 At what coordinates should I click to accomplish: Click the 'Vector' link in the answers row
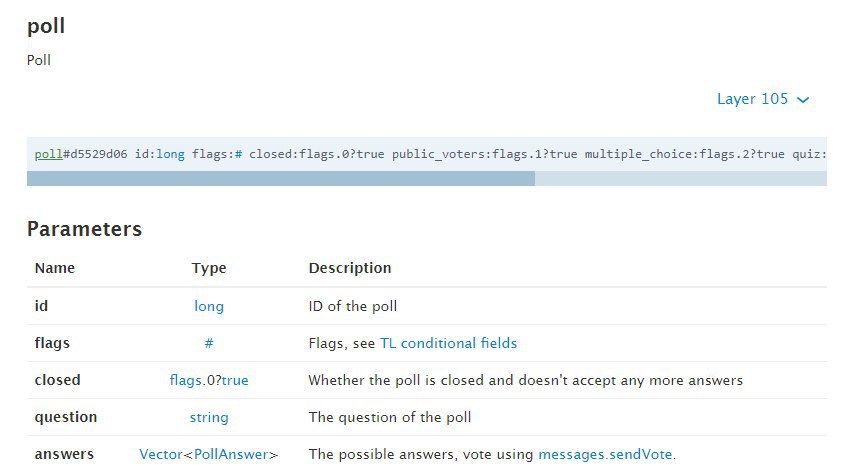pyautogui.click(x=161, y=454)
